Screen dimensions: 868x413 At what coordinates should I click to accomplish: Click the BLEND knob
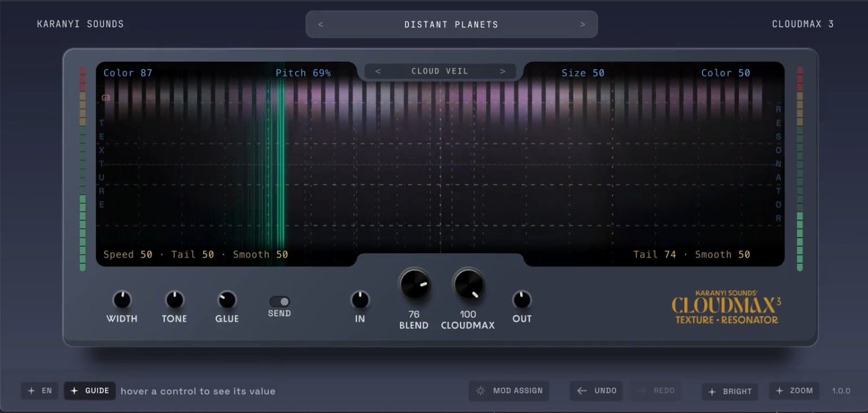pos(414,284)
